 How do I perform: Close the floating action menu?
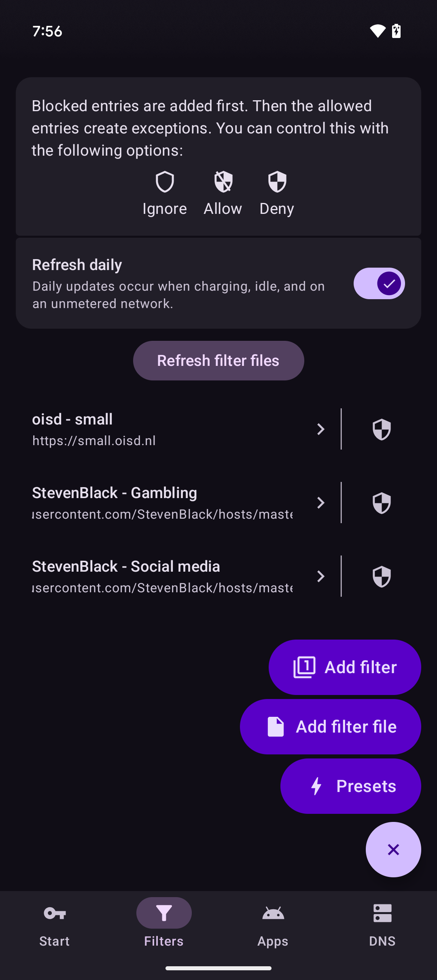pyautogui.click(x=393, y=849)
